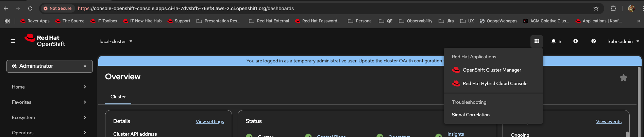Toggle the hamburger navigation menu
This screenshot has height=137, width=644.
click(x=13, y=41)
